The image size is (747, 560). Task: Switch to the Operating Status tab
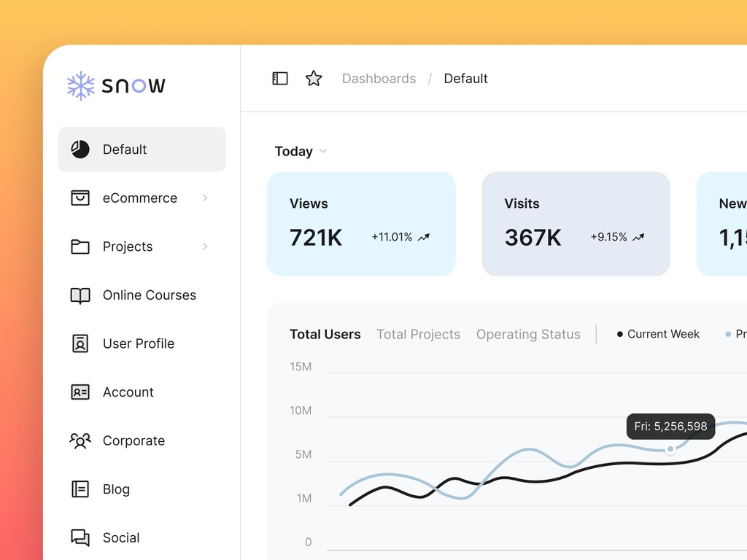coord(528,334)
